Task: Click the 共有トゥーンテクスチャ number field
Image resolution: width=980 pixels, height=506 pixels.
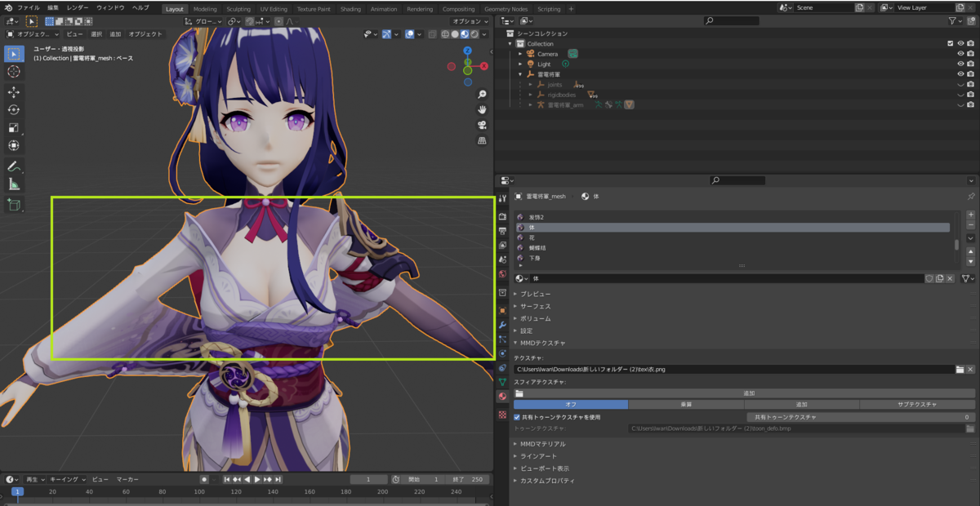Action: click(862, 417)
